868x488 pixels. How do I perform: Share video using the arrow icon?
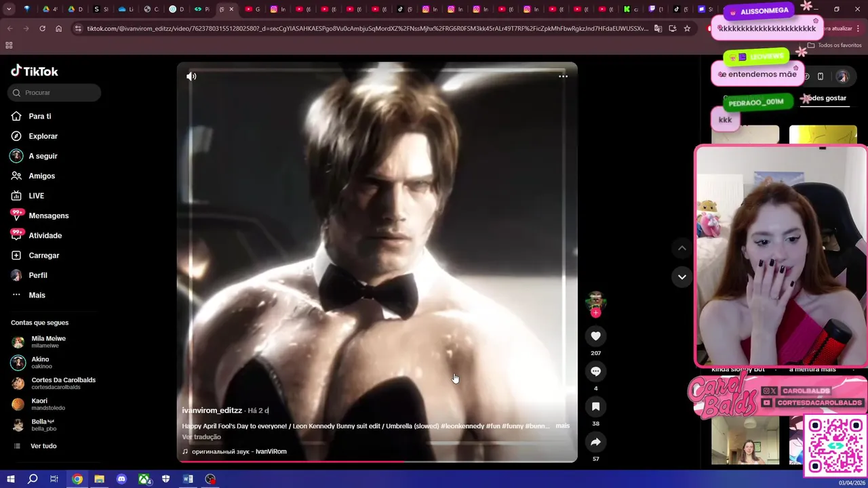pyautogui.click(x=595, y=442)
